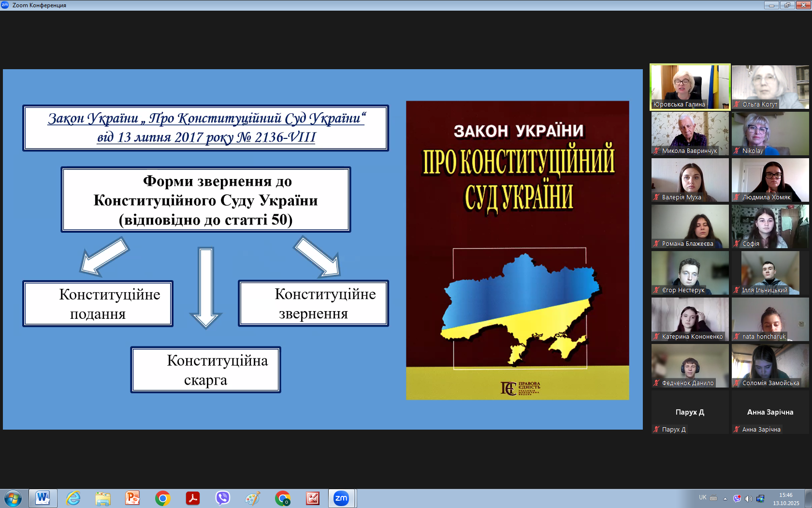Open the PowerPoint taskbar icon
This screenshot has width=812, height=508.
pos(132,498)
